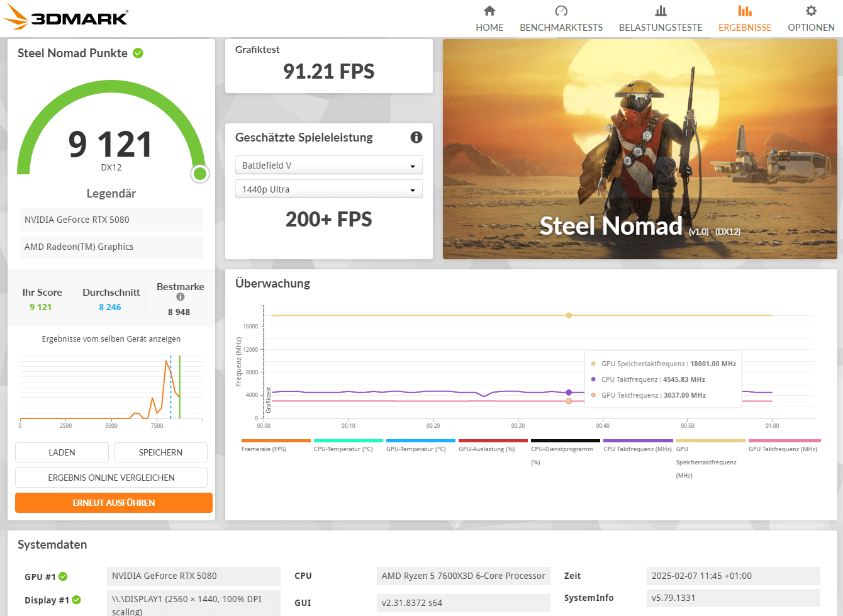Click orange Framerate color bar in legend

pos(276,440)
